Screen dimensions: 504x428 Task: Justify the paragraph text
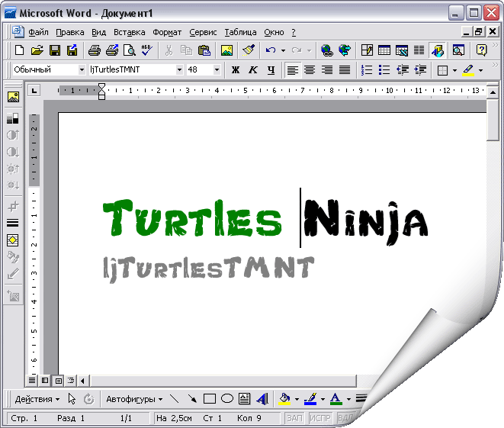[345, 69]
